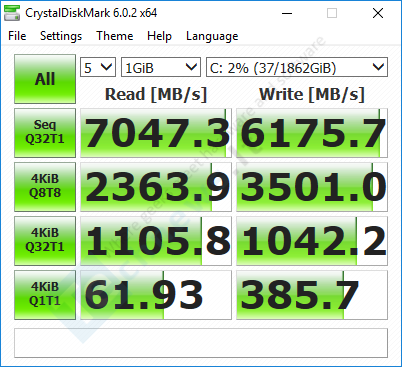Open the test count dropdown showing 5
This screenshot has width=402, height=367.
pyautogui.click(x=98, y=67)
